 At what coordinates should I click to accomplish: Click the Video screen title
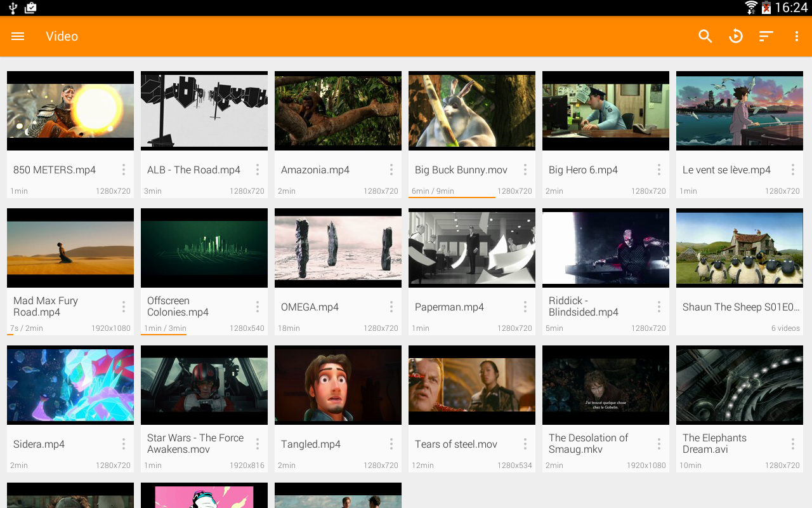click(x=62, y=36)
